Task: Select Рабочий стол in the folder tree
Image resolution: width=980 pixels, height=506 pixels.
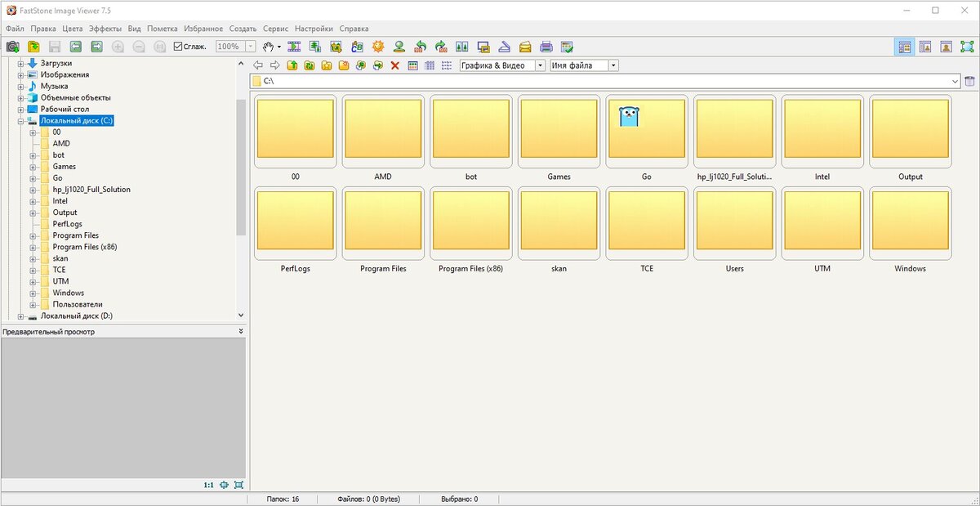Action: pyautogui.click(x=65, y=109)
